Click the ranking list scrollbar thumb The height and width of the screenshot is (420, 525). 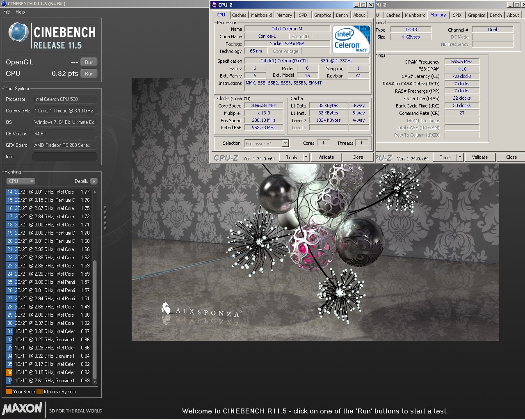[x=95, y=320]
